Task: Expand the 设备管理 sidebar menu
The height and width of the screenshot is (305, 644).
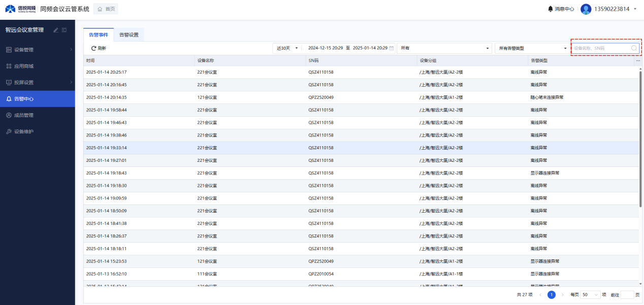Action: [38, 50]
